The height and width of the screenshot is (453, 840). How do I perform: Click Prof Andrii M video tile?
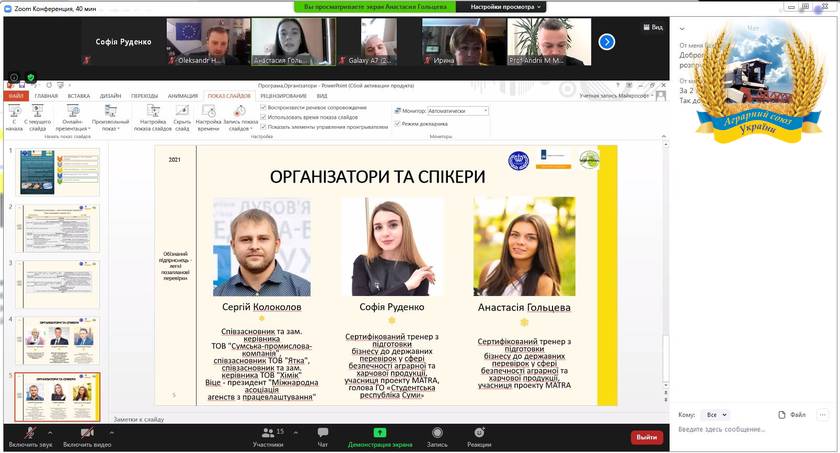coord(549,42)
